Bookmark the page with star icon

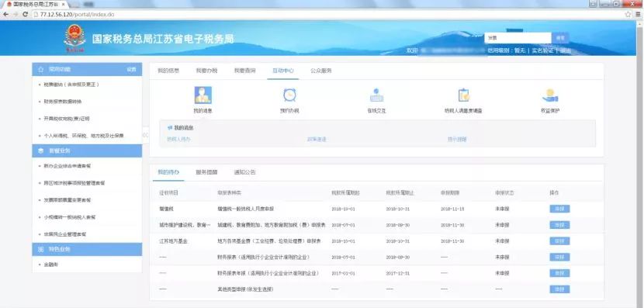(628, 15)
